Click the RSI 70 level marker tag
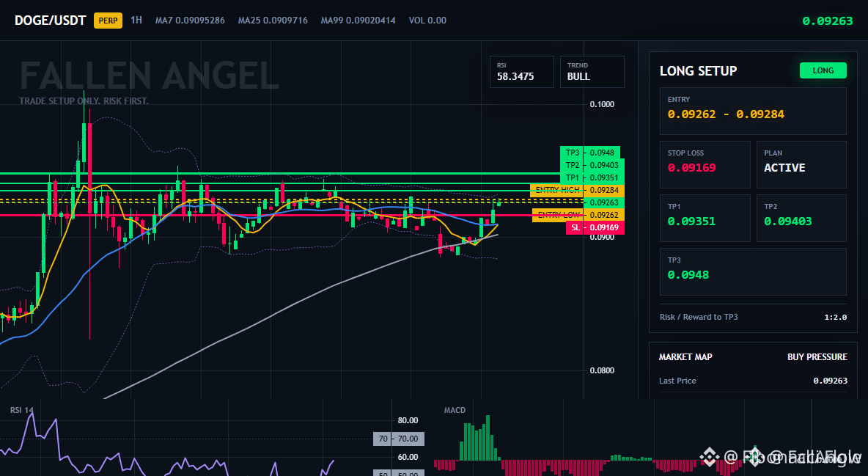This screenshot has height=476, width=868. click(399, 439)
